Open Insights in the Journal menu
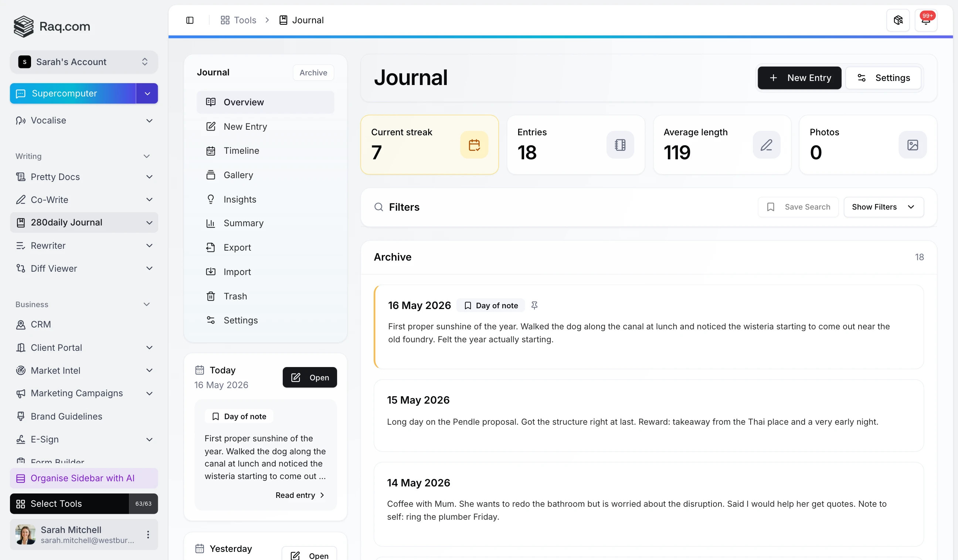The height and width of the screenshot is (560, 958). [x=265, y=199]
